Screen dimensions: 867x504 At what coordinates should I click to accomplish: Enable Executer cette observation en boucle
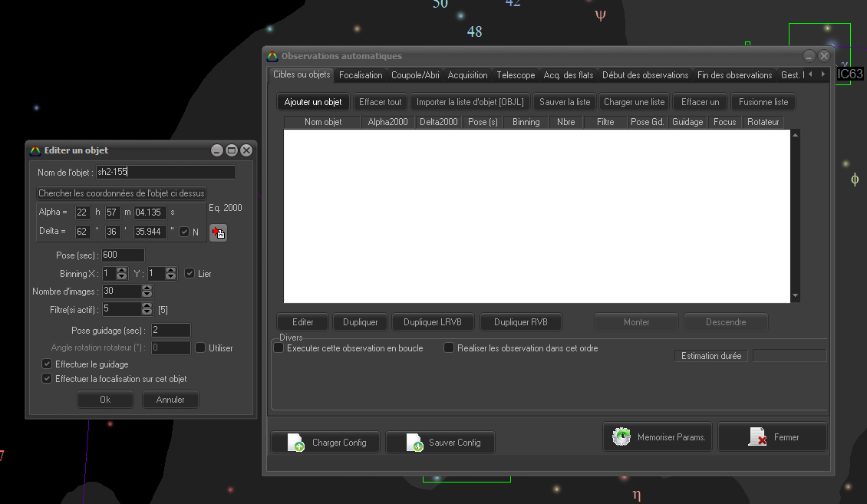[x=279, y=348]
